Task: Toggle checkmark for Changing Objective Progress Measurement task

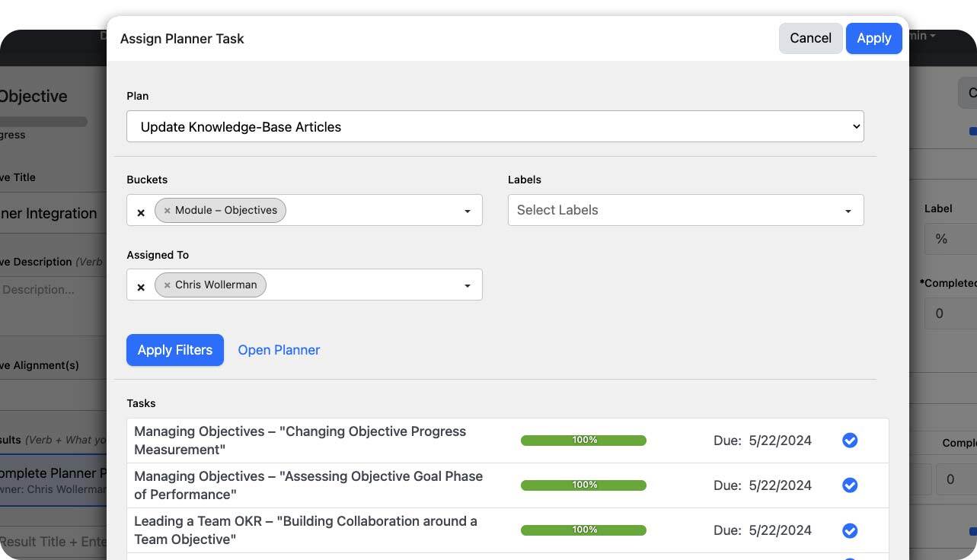Action: 850,441
